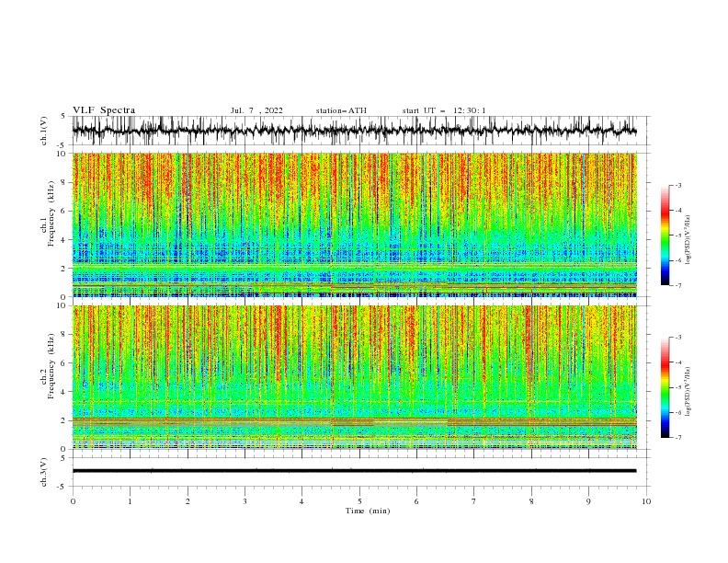The width and height of the screenshot is (728, 563).
Task: Click the '2' tick on the time axis
Action: pos(188,501)
